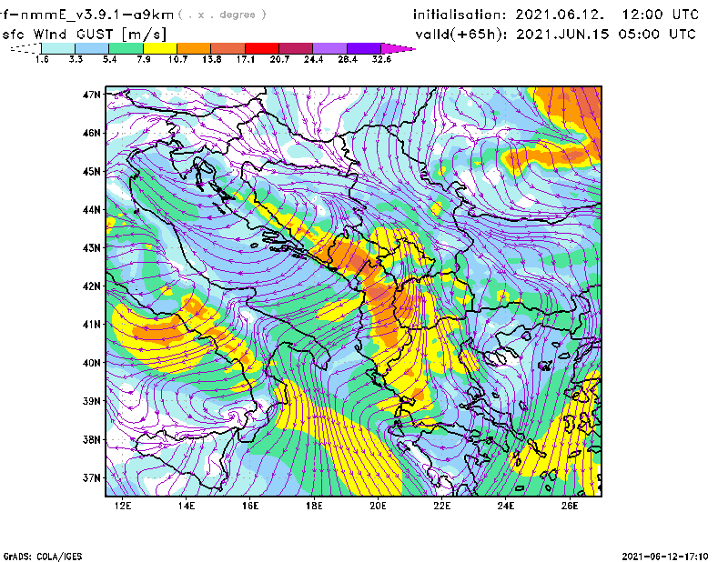This screenshot has width=728, height=562.
Task: Click the valid time '05:00 UTC'
Action: [x=657, y=35]
